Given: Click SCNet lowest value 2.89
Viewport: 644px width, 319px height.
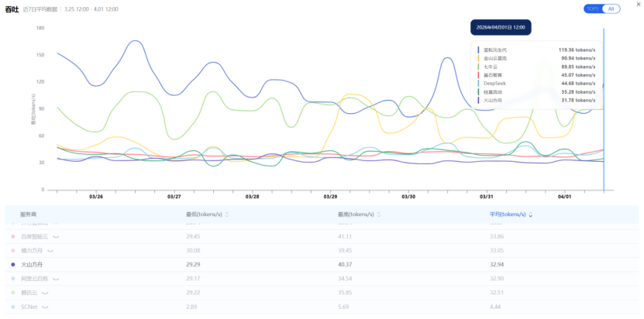Looking at the screenshot, I should (x=191, y=307).
